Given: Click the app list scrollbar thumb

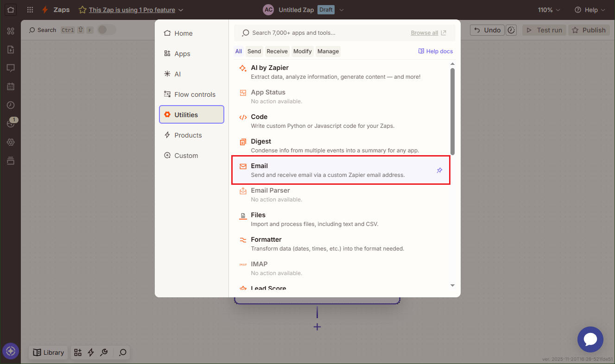Looking at the screenshot, I should 452,111.
